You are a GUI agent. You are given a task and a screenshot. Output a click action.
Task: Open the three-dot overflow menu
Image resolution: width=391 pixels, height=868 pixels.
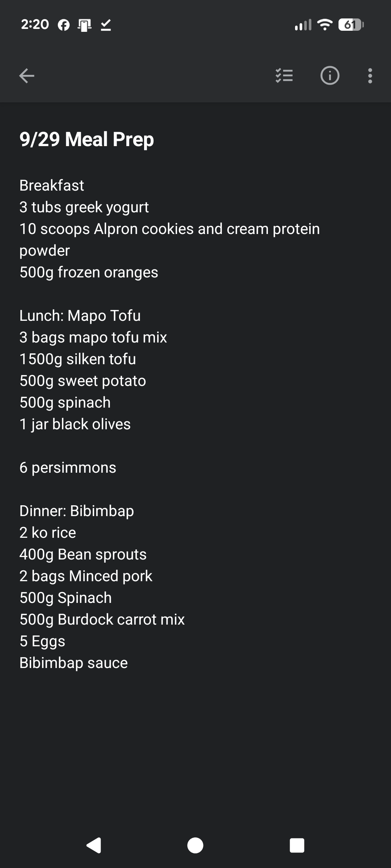click(370, 76)
